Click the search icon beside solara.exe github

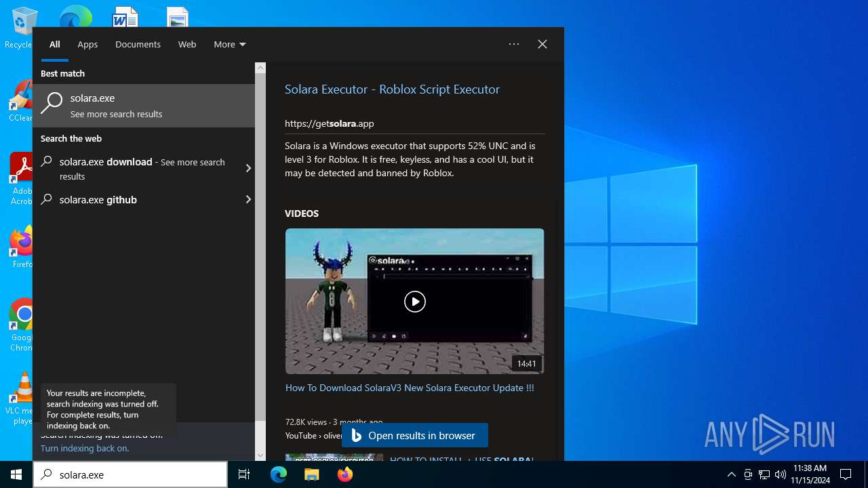[46, 199]
